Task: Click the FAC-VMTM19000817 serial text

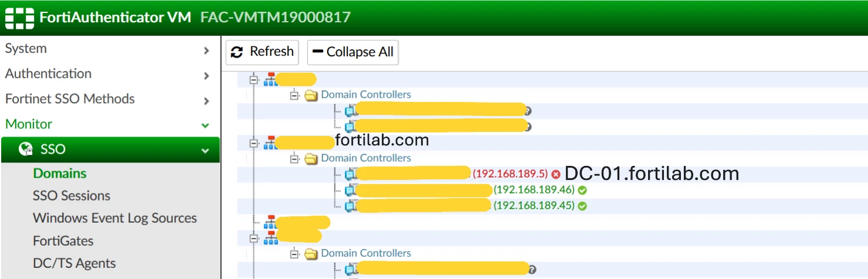Action: pyautogui.click(x=276, y=17)
